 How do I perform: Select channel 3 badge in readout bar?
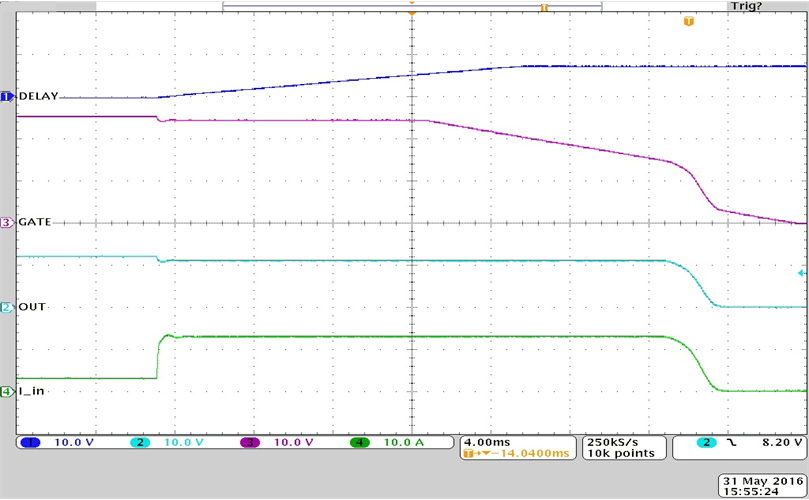click(250, 442)
